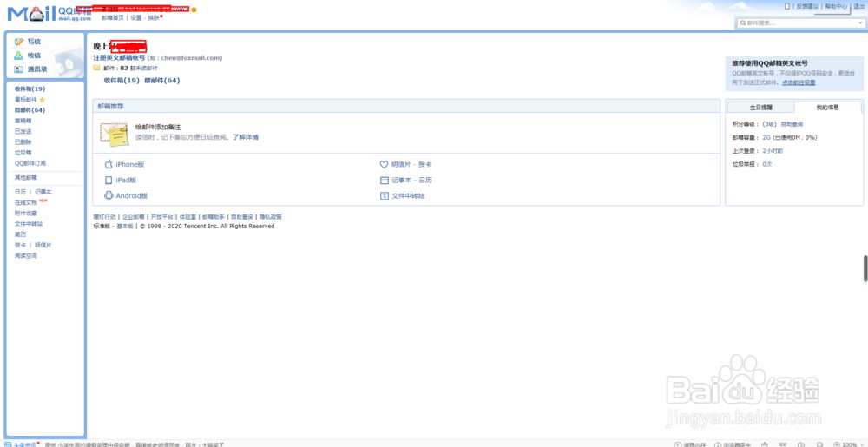Switch to the 我的信息 tab
The height and width of the screenshot is (447, 868).
coord(827,108)
